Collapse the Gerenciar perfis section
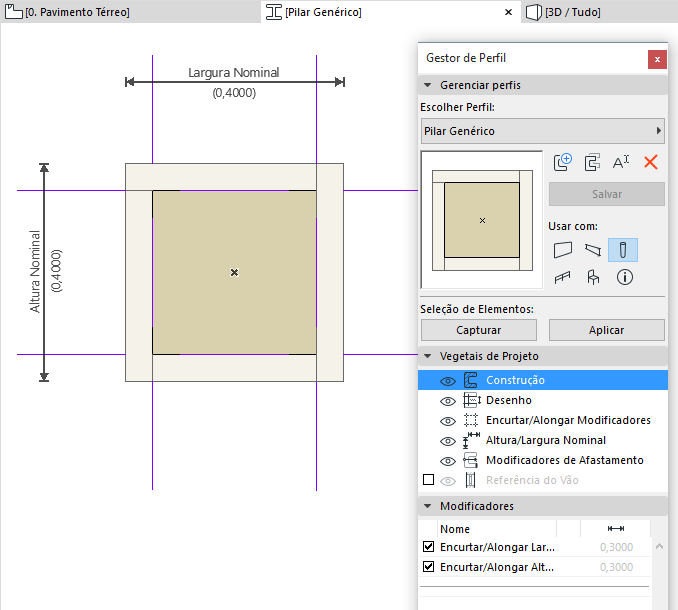678x610 pixels. pos(427,85)
